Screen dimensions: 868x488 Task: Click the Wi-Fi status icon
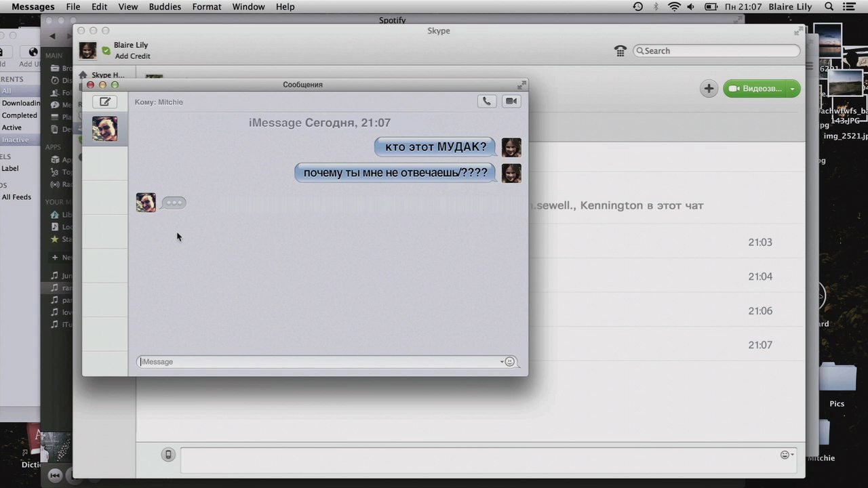click(x=673, y=7)
